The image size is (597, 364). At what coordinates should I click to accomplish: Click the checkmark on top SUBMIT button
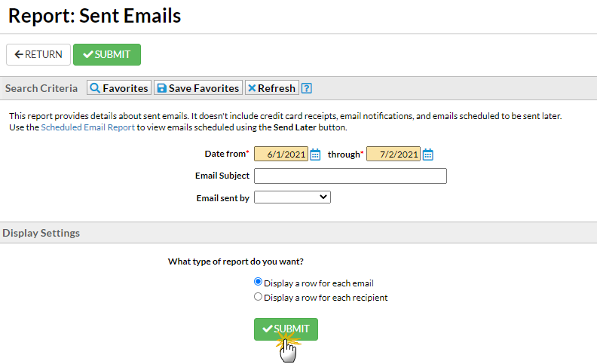pyautogui.click(x=88, y=54)
